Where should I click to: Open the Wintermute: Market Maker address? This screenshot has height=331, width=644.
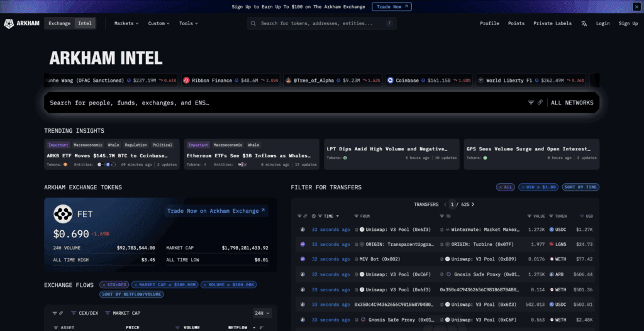click(485, 230)
